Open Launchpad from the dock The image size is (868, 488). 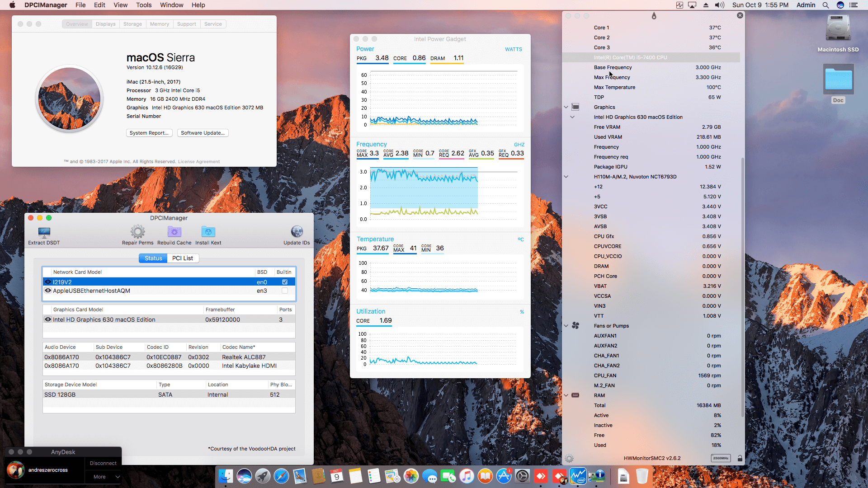(263, 476)
